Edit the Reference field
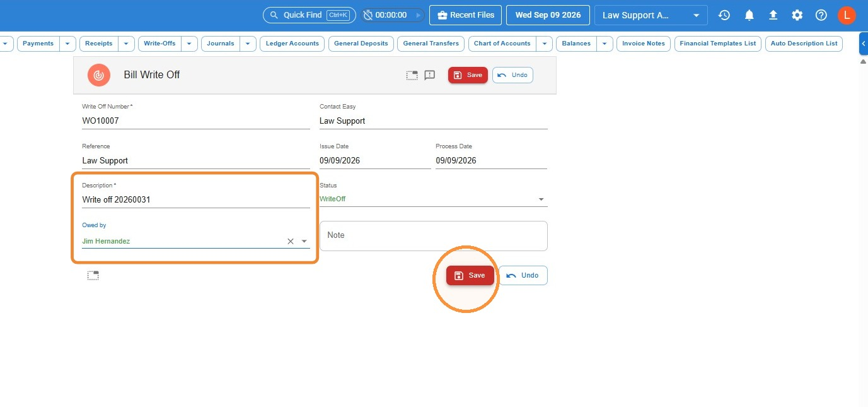The width and height of the screenshot is (868, 407). [196, 160]
